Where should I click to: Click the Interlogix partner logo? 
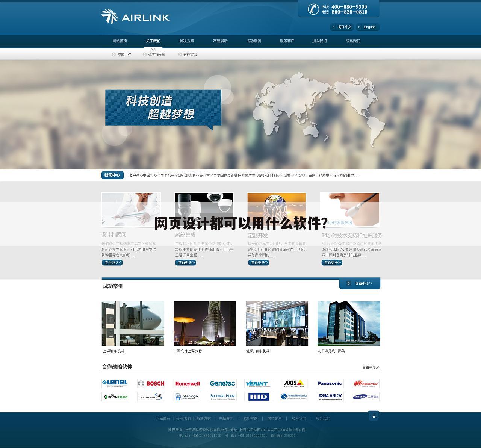click(x=187, y=397)
